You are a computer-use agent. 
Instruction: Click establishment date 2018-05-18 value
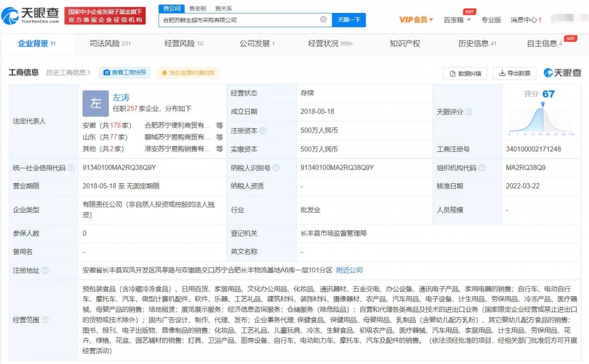point(317,111)
